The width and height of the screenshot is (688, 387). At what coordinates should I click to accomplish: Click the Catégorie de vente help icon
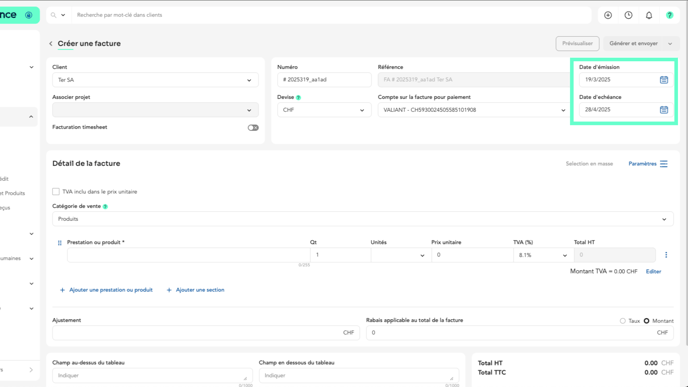click(x=105, y=206)
